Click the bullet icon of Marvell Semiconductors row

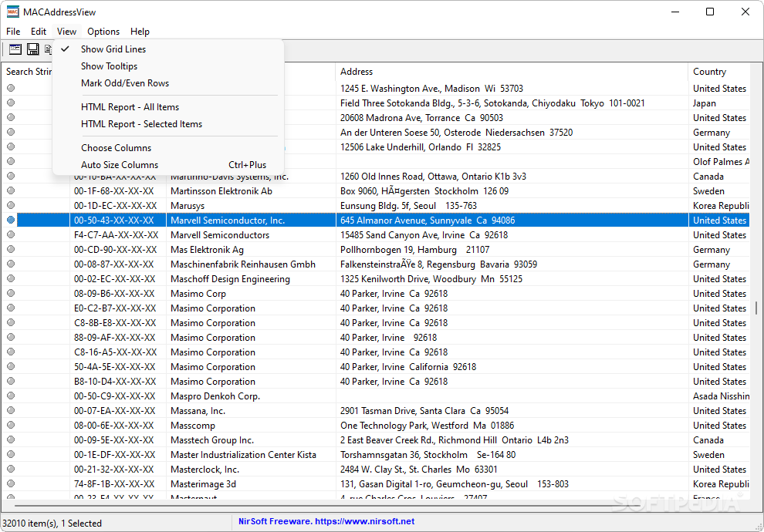pyautogui.click(x=11, y=234)
